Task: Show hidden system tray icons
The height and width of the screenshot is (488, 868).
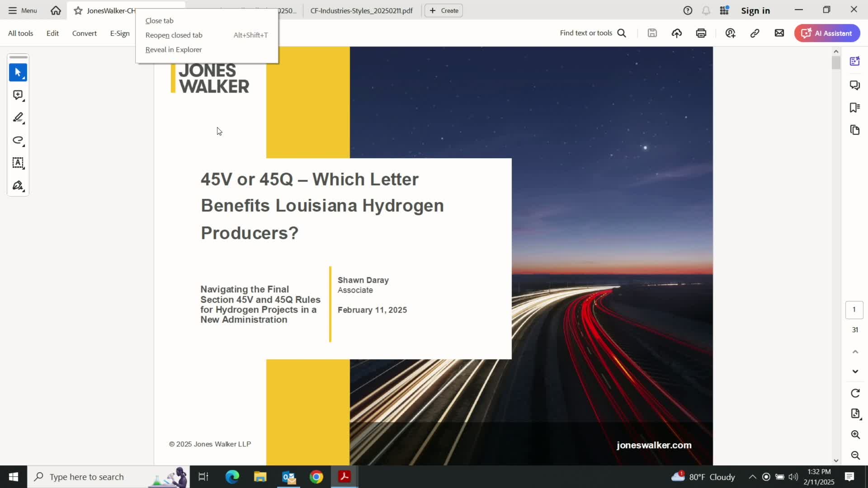Action: [x=752, y=477]
